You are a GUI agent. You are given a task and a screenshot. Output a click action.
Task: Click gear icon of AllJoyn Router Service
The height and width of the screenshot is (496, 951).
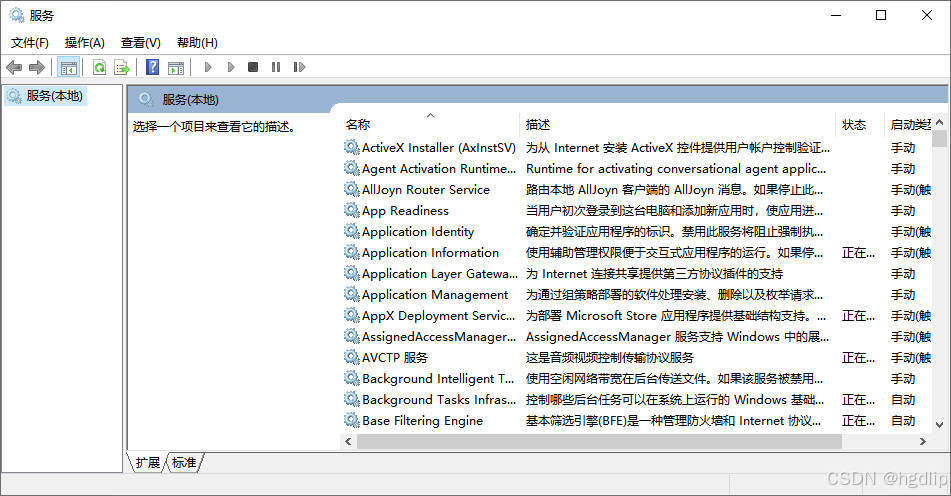352,189
